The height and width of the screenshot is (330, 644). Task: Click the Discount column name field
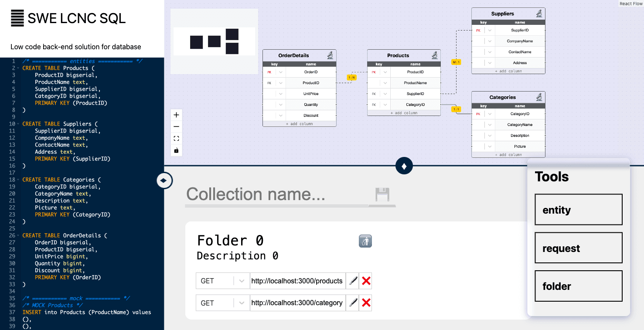pyautogui.click(x=311, y=116)
